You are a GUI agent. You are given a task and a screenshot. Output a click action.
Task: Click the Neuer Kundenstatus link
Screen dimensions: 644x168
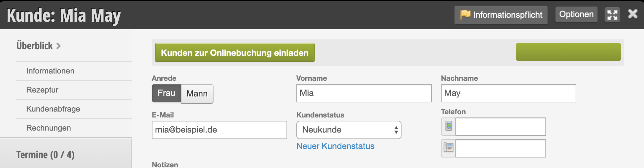click(x=335, y=146)
